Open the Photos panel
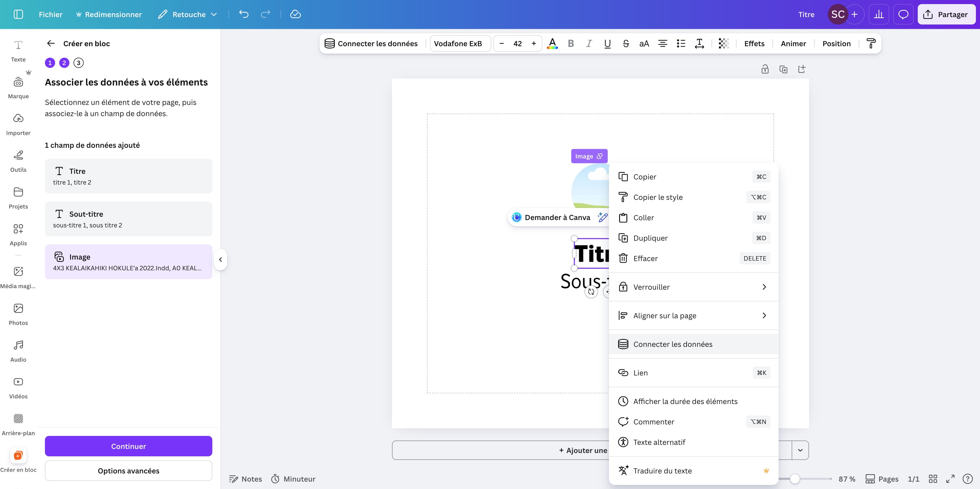Screen dimensions: 980x489 click(18, 314)
